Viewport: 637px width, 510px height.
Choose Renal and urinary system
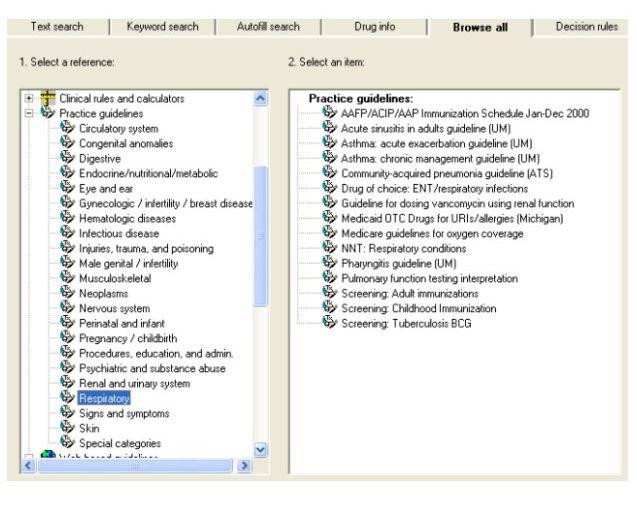click(x=134, y=384)
